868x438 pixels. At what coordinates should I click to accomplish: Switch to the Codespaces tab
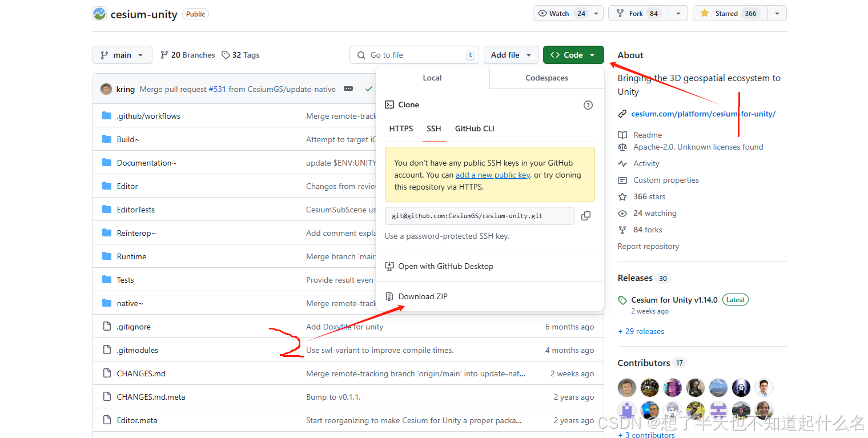tap(546, 78)
